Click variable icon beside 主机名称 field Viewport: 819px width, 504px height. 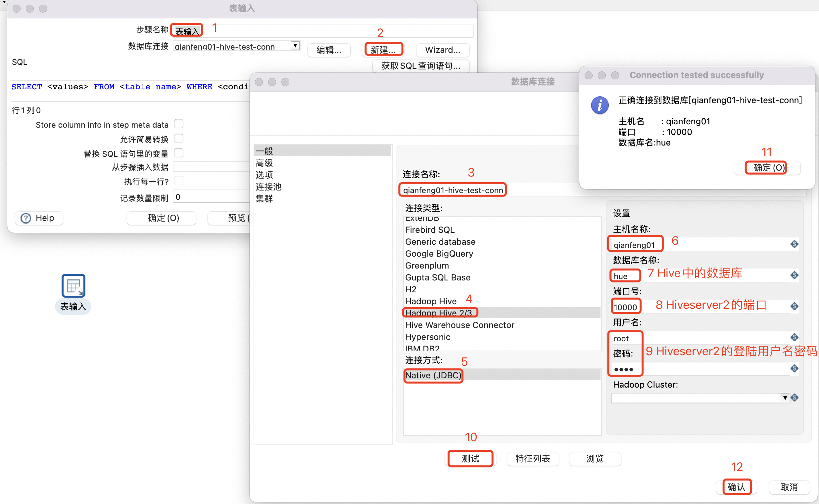(x=794, y=244)
